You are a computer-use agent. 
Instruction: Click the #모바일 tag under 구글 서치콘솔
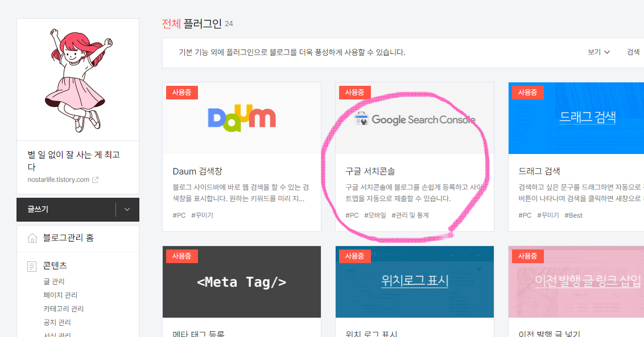point(375,215)
